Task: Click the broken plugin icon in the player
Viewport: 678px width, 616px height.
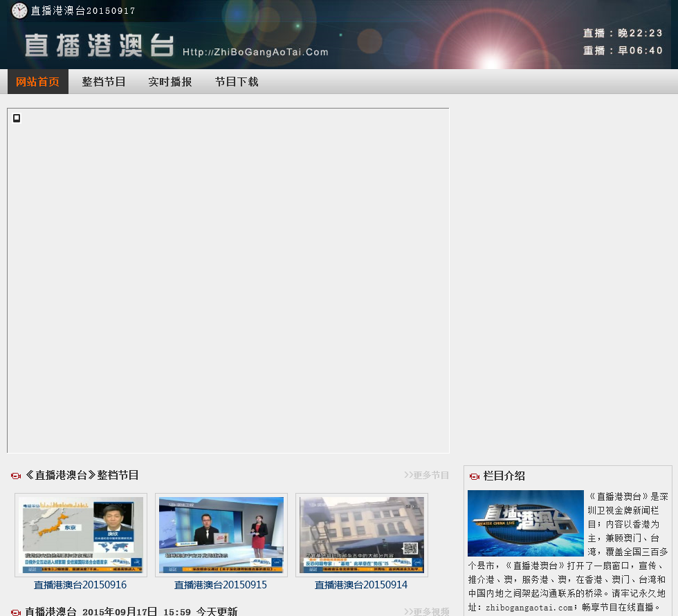Action: point(17,118)
